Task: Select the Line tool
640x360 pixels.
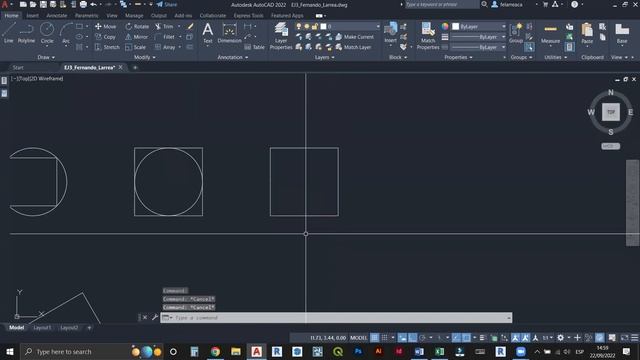Action: (x=9, y=33)
